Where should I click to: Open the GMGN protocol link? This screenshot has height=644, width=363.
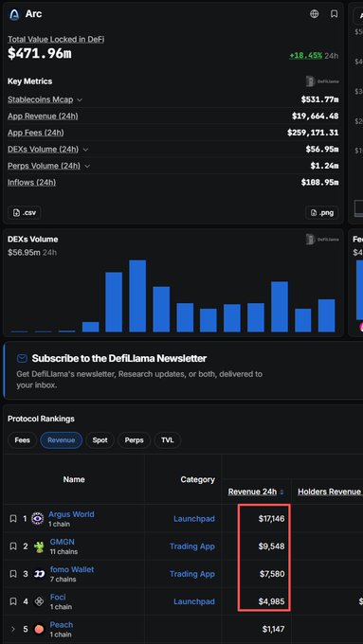click(62, 542)
